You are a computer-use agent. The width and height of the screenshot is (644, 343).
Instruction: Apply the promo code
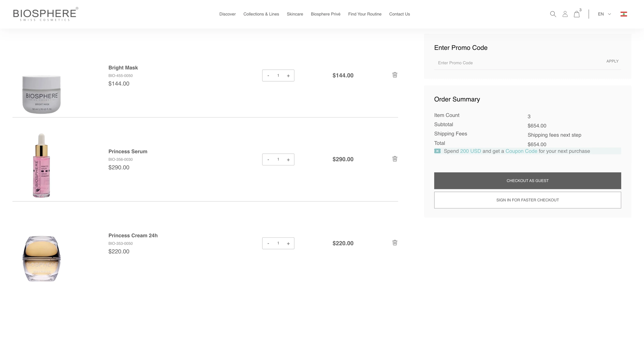612,61
